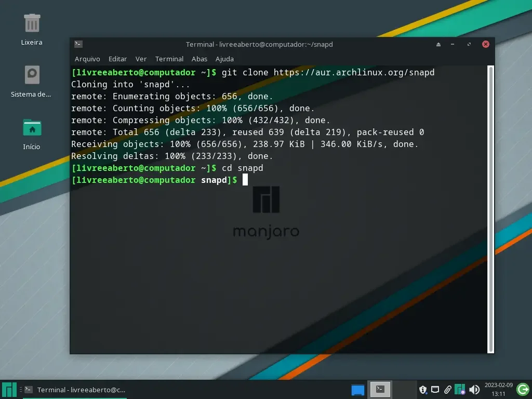Click the "Cloning into 'snapd'..." line
This screenshot has width=532, height=399.
(x=130, y=85)
